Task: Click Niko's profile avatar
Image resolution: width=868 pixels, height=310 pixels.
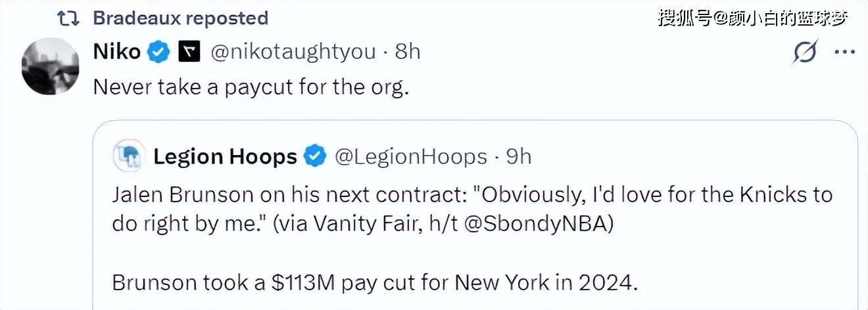Action: pyautogui.click(x=51, y=66)
